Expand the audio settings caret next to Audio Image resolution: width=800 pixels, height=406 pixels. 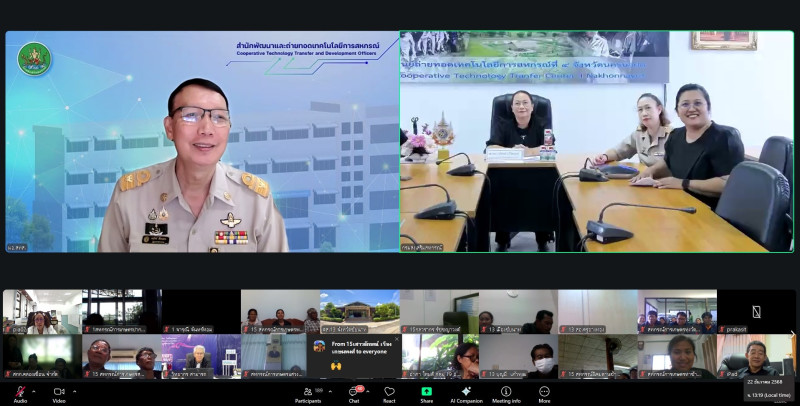(34, 391)
